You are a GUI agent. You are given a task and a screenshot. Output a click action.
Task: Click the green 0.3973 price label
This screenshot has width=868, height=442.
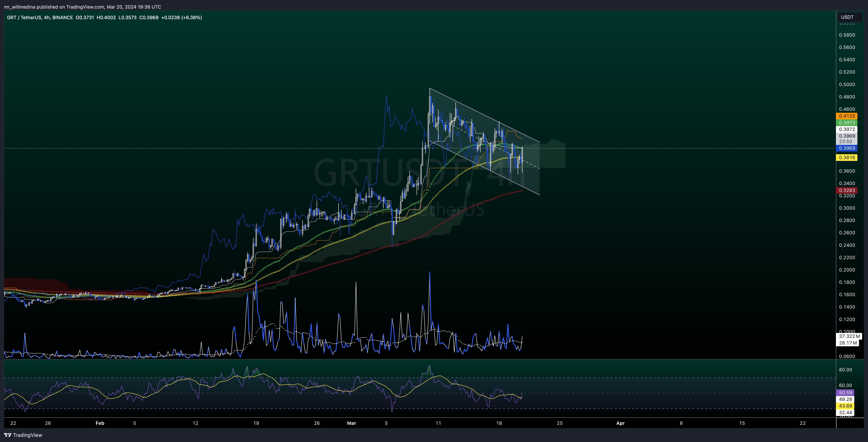click(x=847, y=123)
